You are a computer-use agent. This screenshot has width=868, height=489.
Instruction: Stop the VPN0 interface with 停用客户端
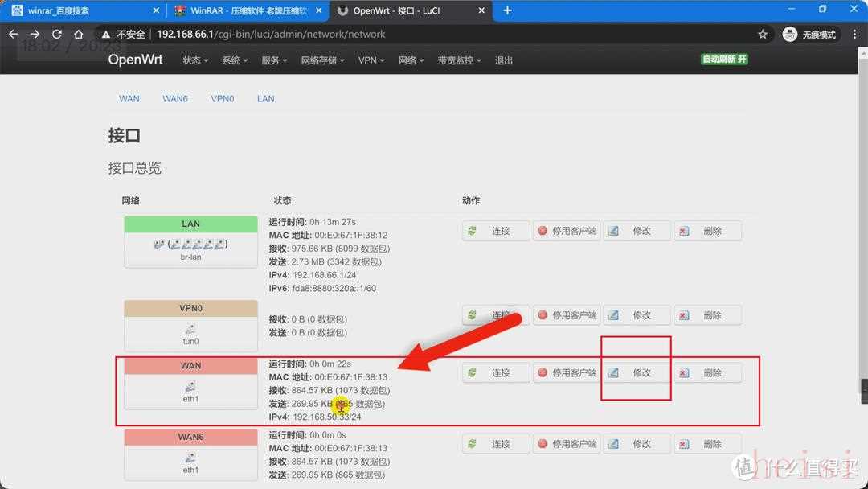click(x=567, y=315)
